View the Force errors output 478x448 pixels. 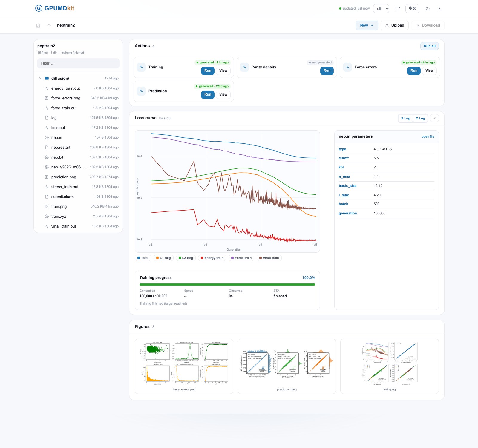pyautogui.click(x=429, y=70)
